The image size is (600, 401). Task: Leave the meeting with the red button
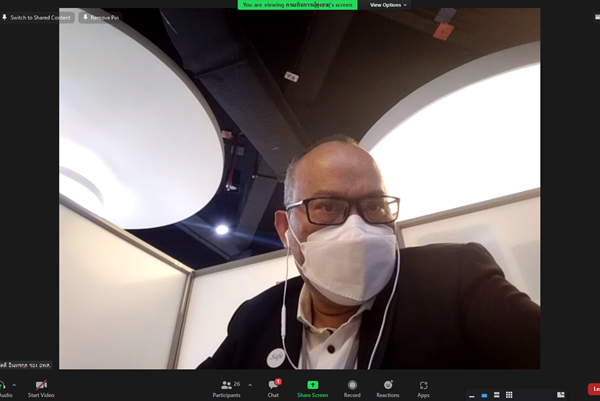pyautogui.click(x=594, y=389)
